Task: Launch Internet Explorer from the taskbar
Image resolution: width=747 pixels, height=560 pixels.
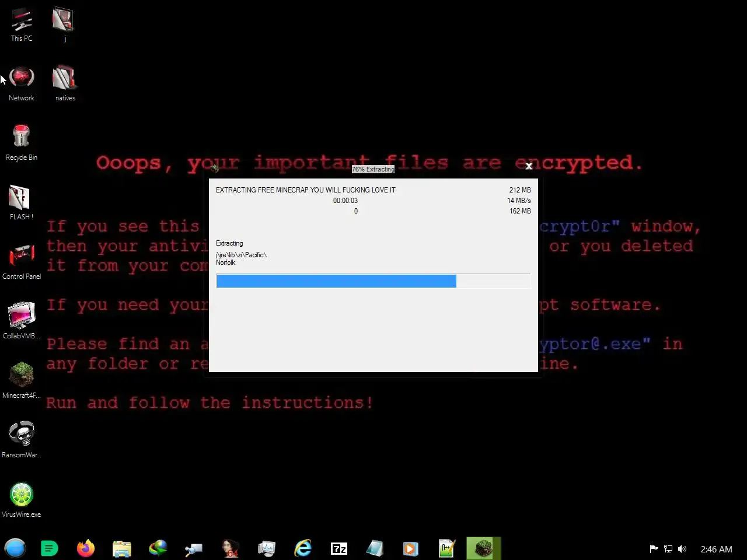Action: click(x=303, y=549)
